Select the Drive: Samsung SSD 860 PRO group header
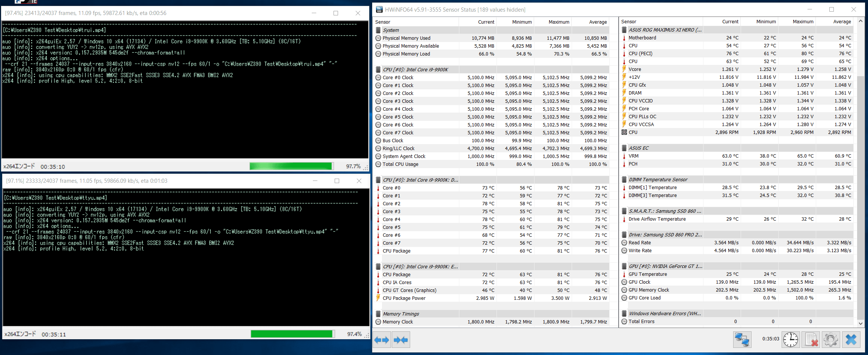The width and height of the screenshot is (868, 355). [x=737, y=235]
